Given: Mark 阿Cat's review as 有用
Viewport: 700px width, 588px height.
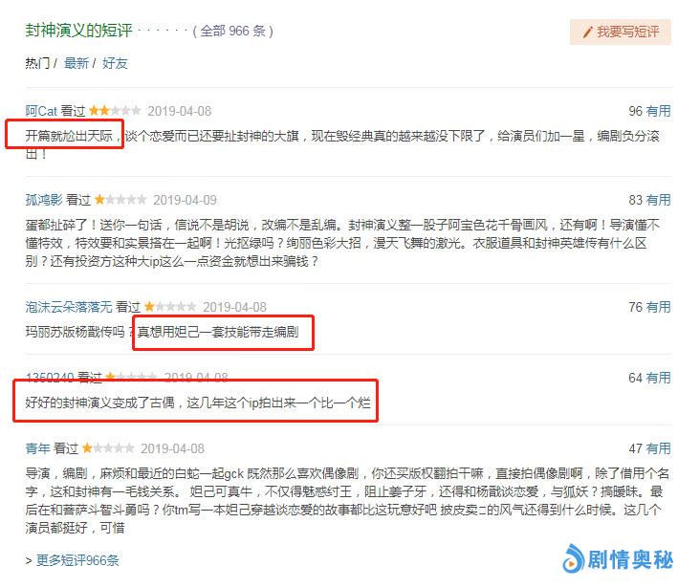Looking at the screenshot, I should click(x=658, y=111).
